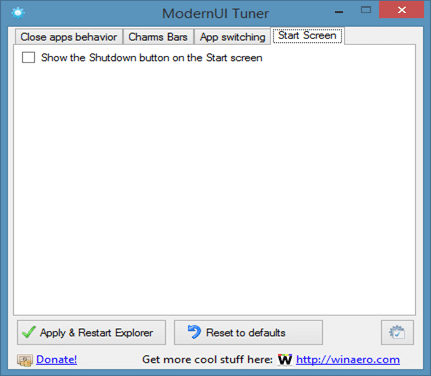The width and height of the screenshot is (431, 376).
Task: Switch to the Close apps behavior tab
Action: 69,37
